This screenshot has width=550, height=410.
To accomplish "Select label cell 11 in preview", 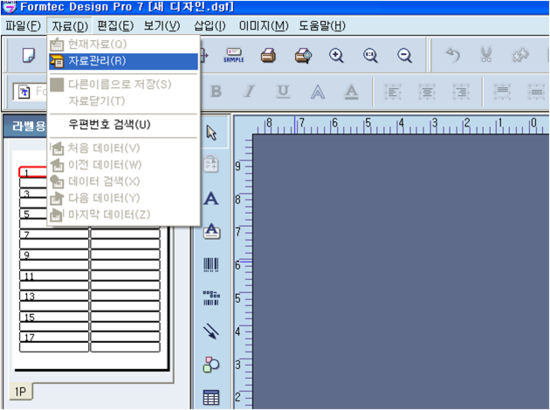I will (54, 276).
